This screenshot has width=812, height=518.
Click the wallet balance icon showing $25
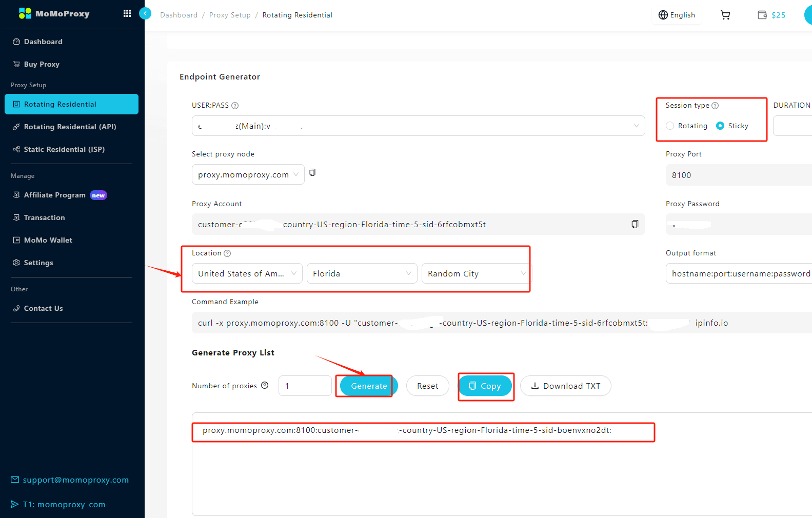(762, 15)
